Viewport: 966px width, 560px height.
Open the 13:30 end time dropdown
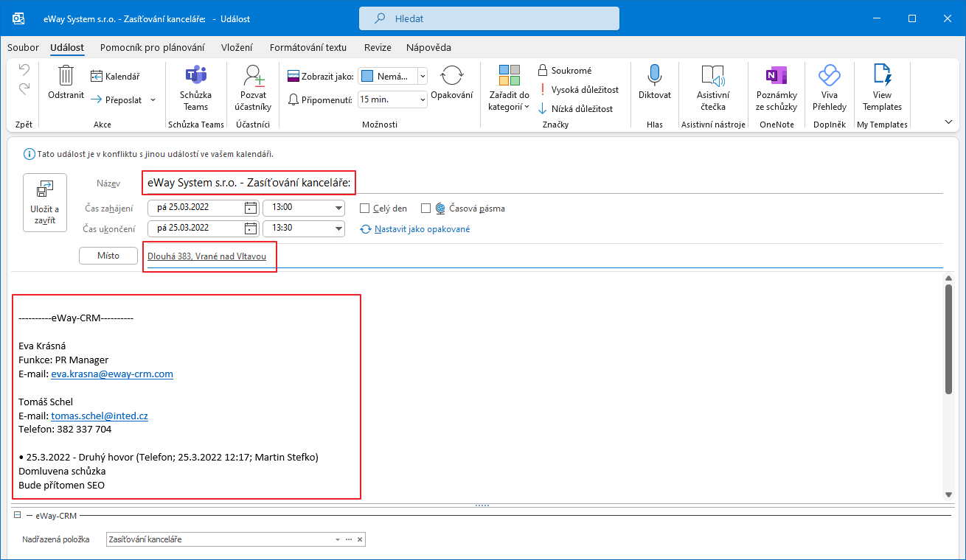tap(339, 228)
